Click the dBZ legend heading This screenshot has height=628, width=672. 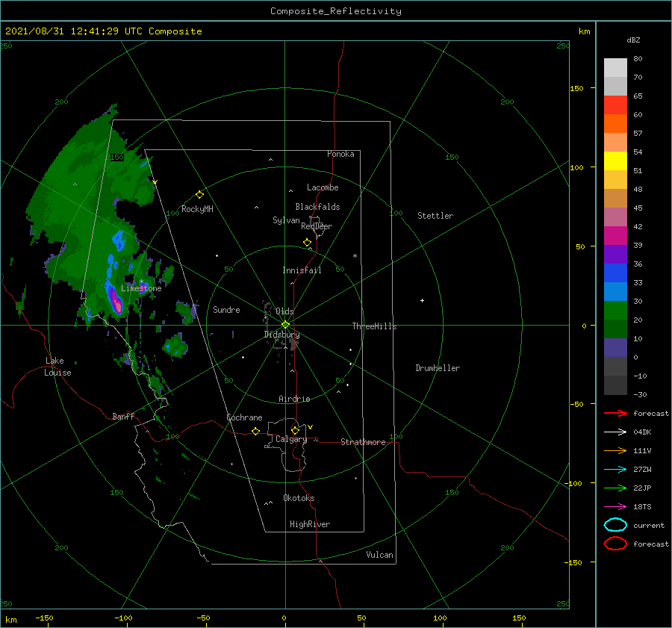click(x=633, y=40)
